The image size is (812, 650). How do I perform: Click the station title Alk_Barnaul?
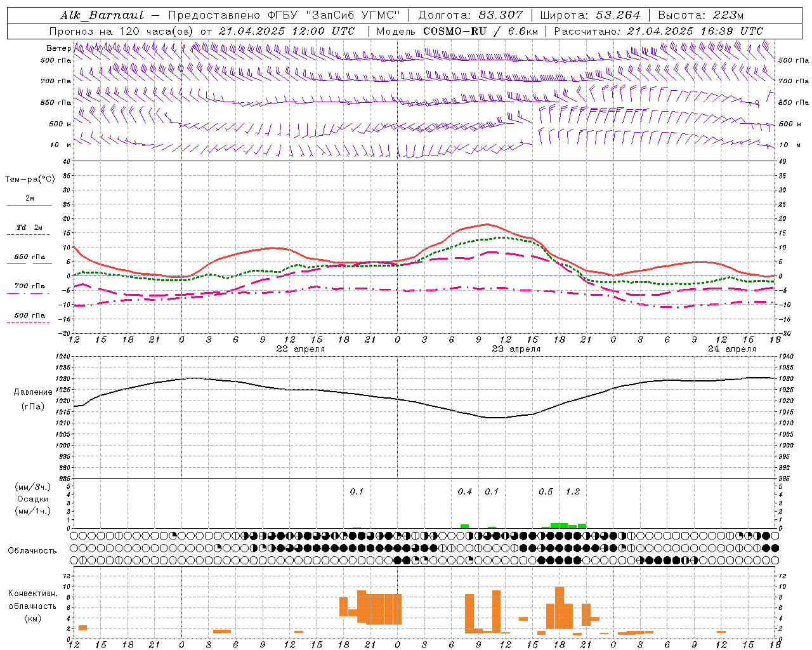click(x=102, y=15)
